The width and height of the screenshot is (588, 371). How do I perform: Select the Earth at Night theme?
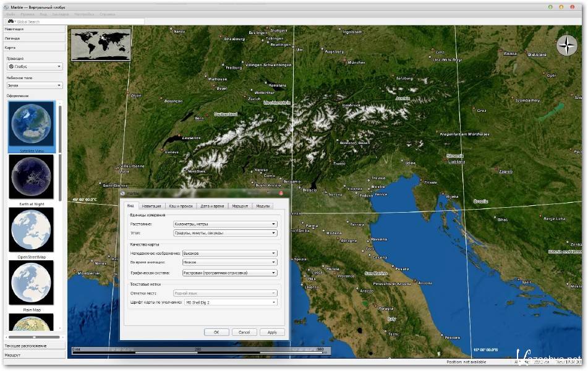click(31, 177)
